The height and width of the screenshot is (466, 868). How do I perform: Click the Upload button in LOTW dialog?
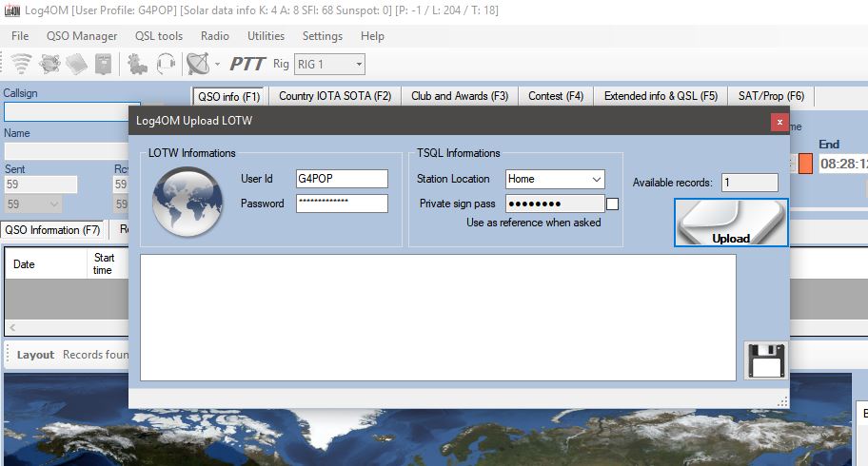coord(731,223)
